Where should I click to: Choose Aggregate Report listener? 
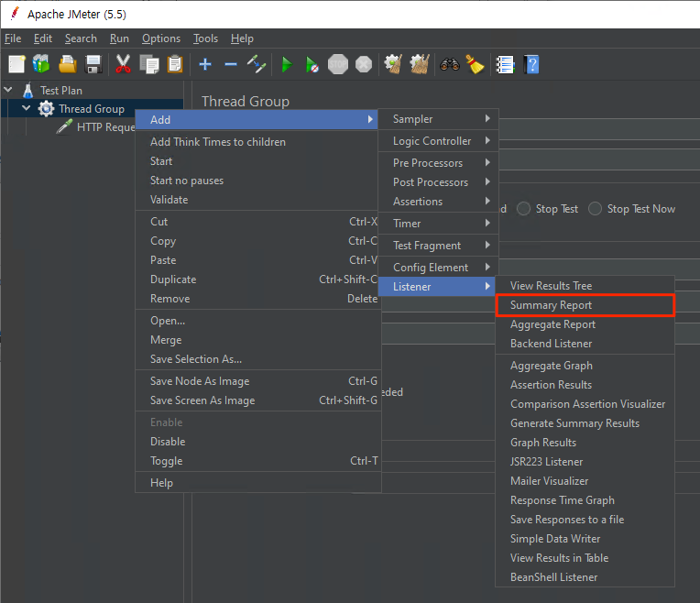point(585,324)
